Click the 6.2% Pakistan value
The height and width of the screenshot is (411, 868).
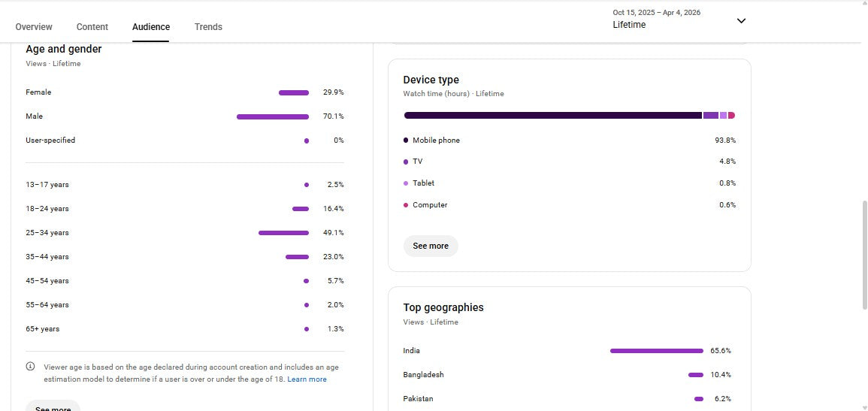pyautogui.click(x=723, y=398)
